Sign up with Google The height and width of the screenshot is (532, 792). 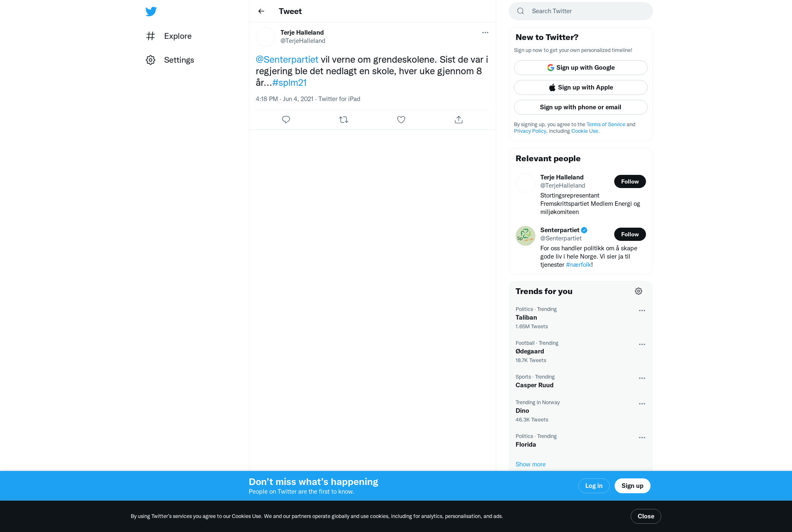tap(581, 68)
